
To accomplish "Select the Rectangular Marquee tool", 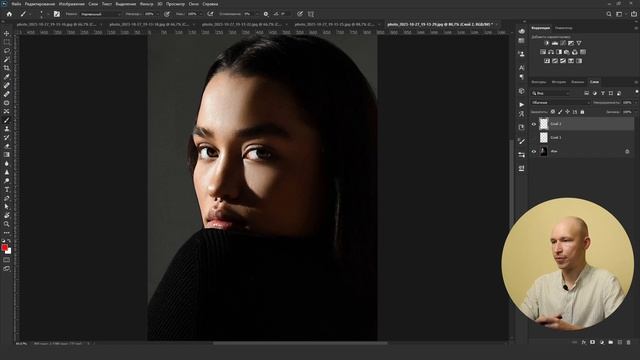I will pyautogui.click(x=7, y=42).
